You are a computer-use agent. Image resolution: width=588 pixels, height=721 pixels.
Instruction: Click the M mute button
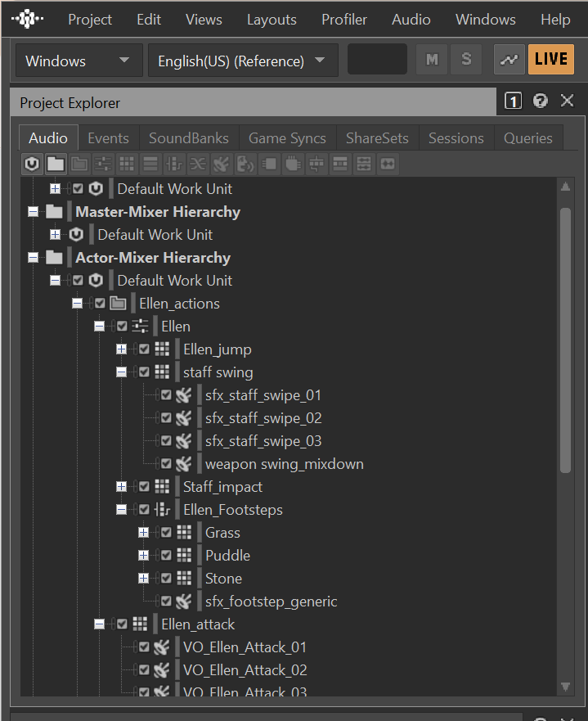(432, 60)
